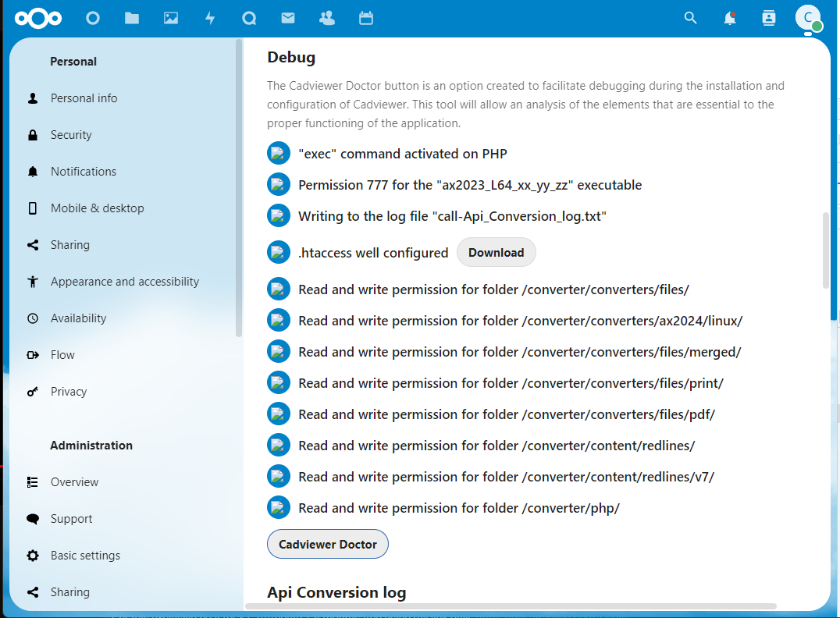
Task: Open the Calendar app icon
Action: [x=366, y=18]
